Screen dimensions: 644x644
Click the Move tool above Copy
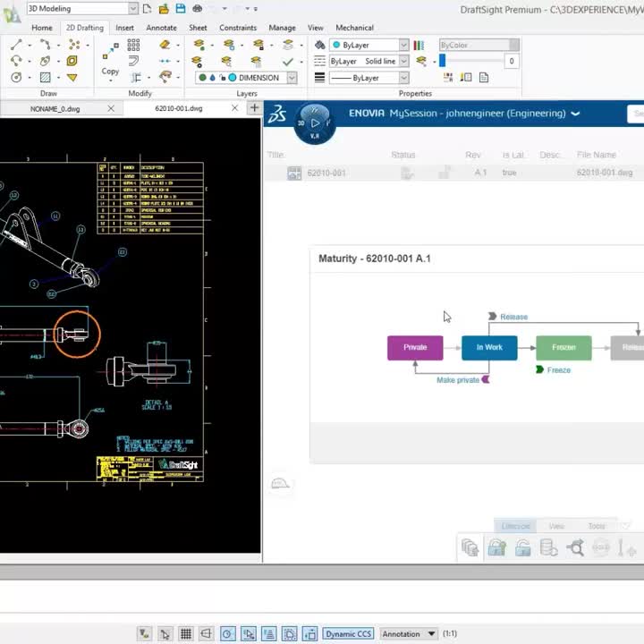pyautogui.click(x=111, y=50)
